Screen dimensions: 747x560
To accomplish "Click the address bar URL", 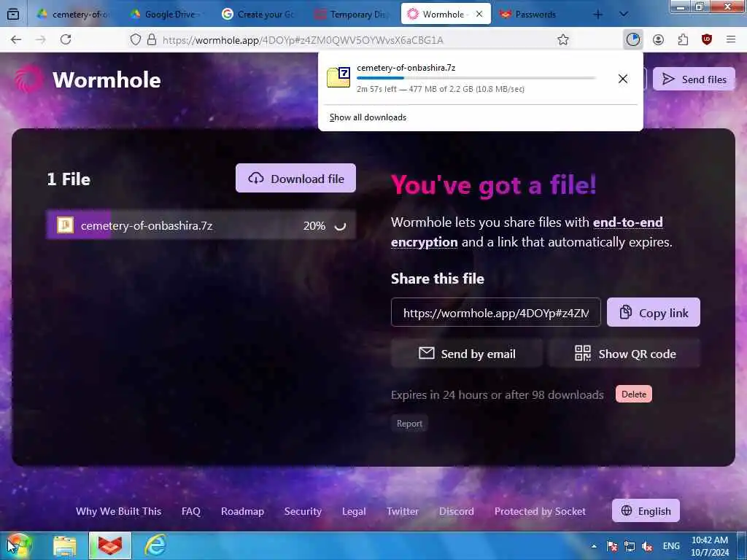I will point(303,40).
